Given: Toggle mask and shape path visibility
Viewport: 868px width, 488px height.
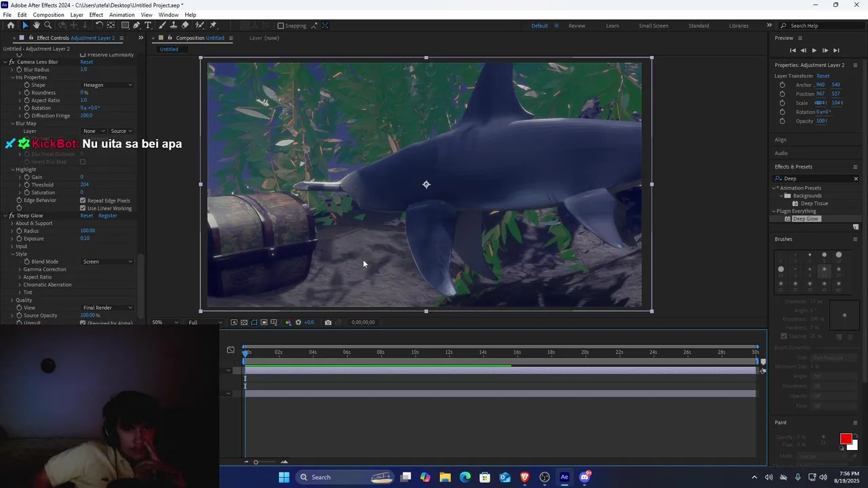Looking at the screenshot, I should (x=254, y=323).
